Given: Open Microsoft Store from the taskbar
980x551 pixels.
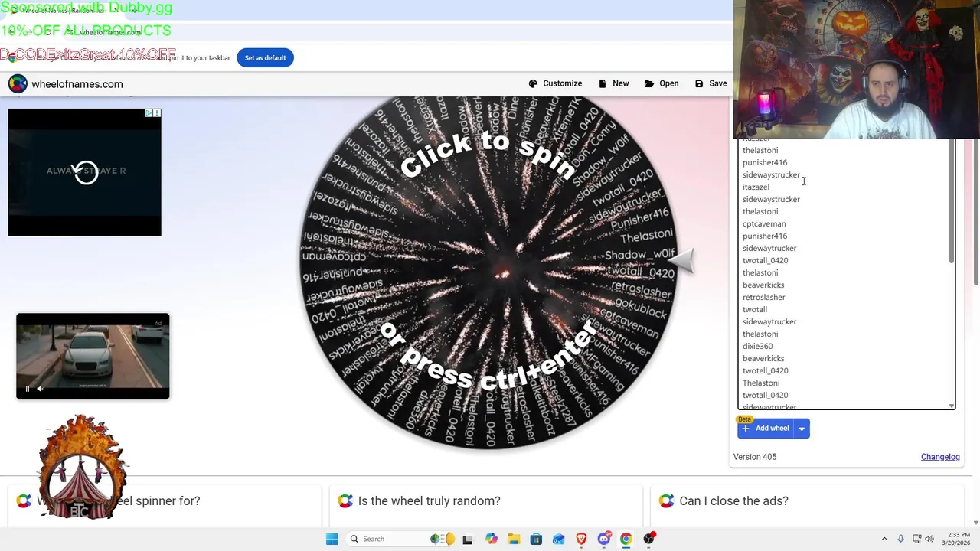Looking at the screenshot, I should coord(536,539).
